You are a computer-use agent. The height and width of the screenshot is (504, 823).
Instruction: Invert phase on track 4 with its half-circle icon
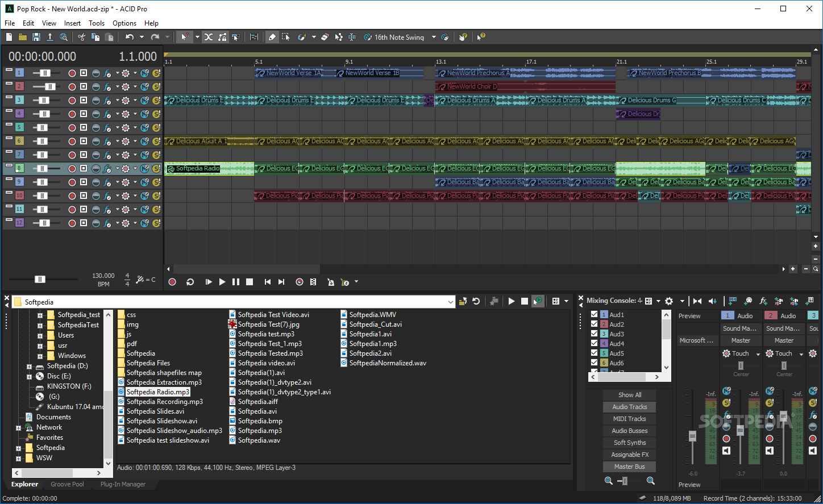tap(96, 114)
